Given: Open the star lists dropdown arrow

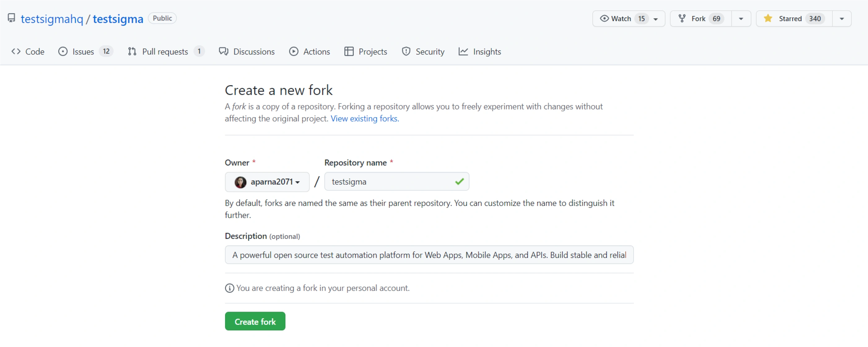Looking at the screenshot, I should (842, 19).
